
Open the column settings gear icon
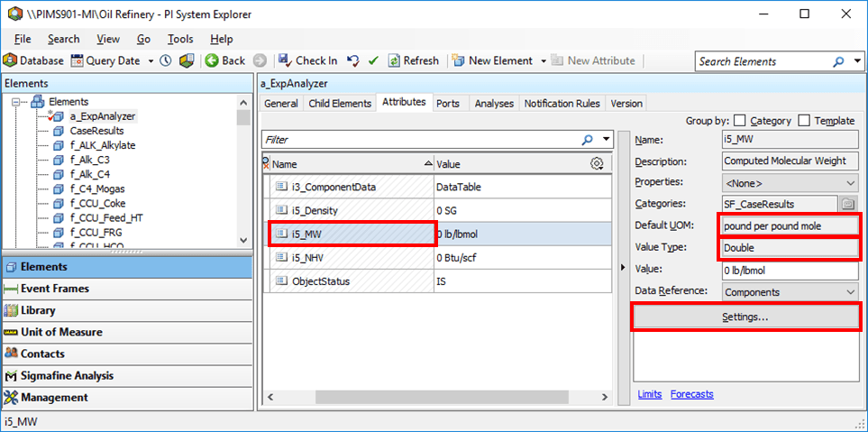(597, 164)
